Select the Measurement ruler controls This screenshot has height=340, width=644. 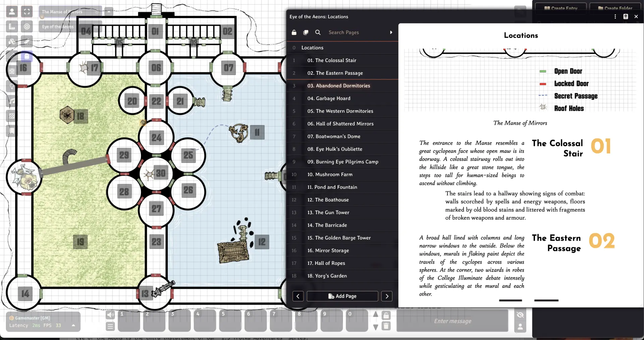(x=12, y=26)
